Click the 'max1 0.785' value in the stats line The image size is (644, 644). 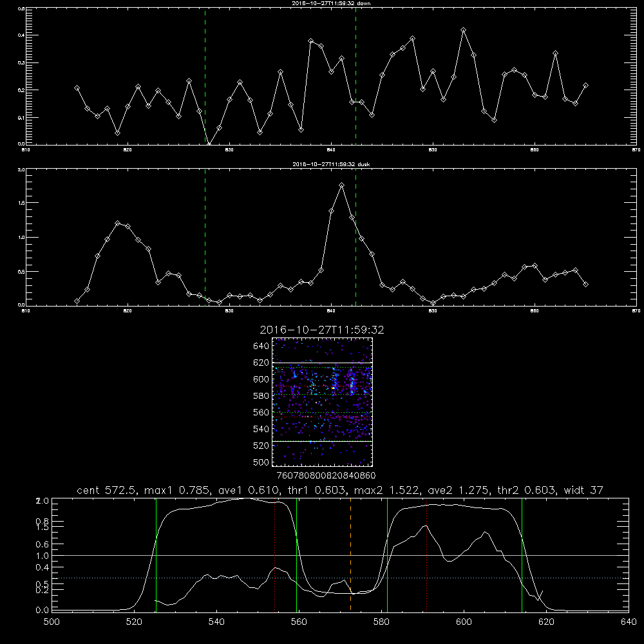click(176, 490)
